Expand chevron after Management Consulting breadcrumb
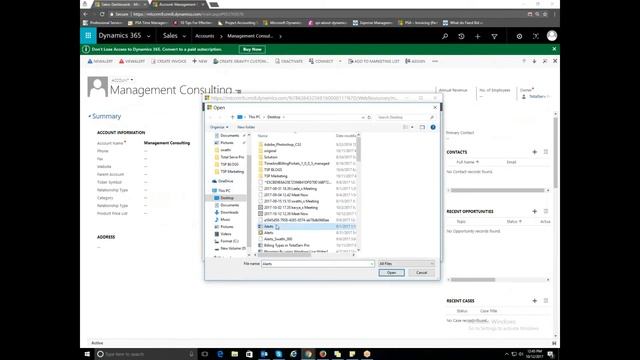The width and height of the screenshot is (640, 360). tap(280, 36)
